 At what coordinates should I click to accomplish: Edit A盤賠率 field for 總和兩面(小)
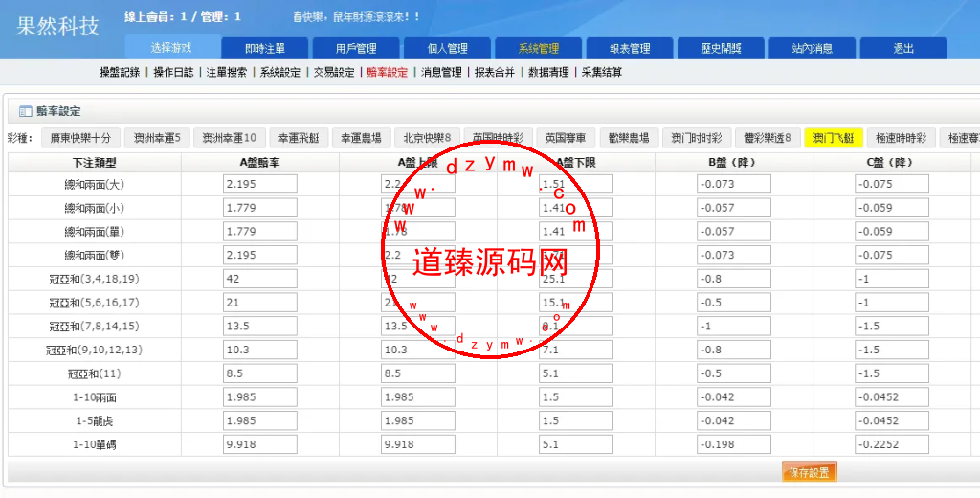[260, 208]
